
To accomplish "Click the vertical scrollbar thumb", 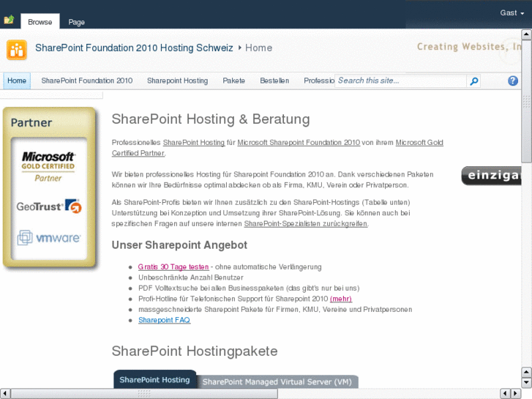I will point(526,102).
